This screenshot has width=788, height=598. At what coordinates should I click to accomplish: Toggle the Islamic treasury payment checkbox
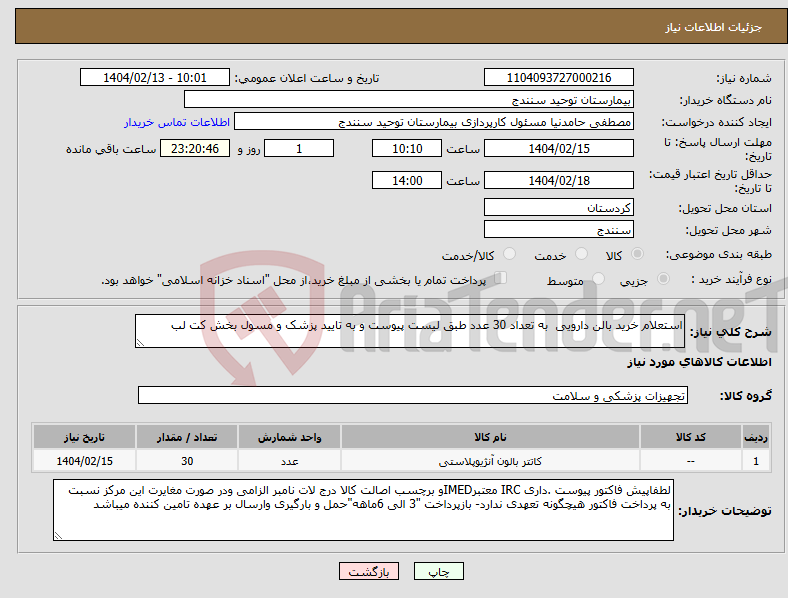pyautogui.click(x=501, y=278)
